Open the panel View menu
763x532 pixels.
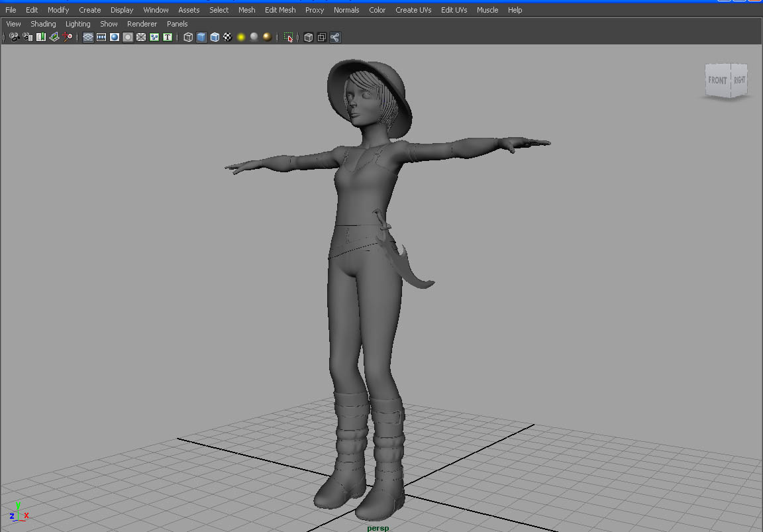tap(13, 24)
